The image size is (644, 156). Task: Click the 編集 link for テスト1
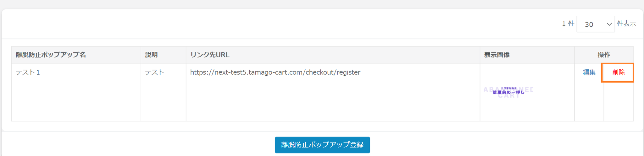(x=589, y=72)
